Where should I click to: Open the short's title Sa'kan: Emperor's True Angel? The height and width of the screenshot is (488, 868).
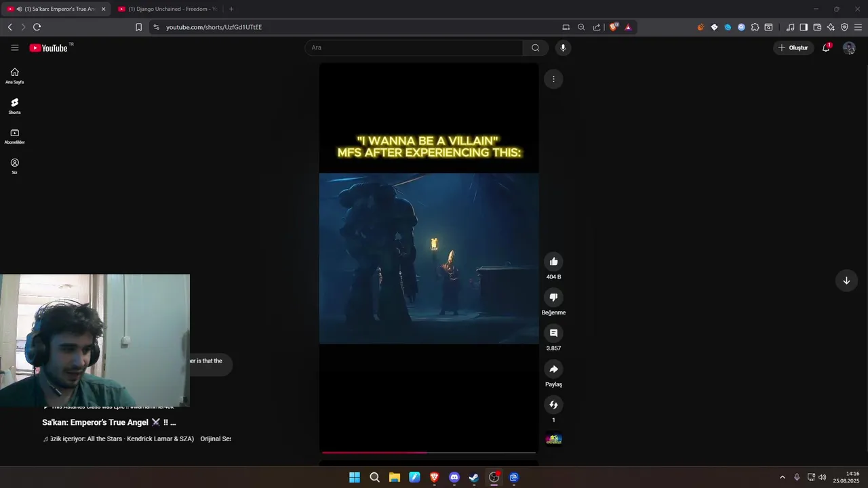tap(109, 422)
